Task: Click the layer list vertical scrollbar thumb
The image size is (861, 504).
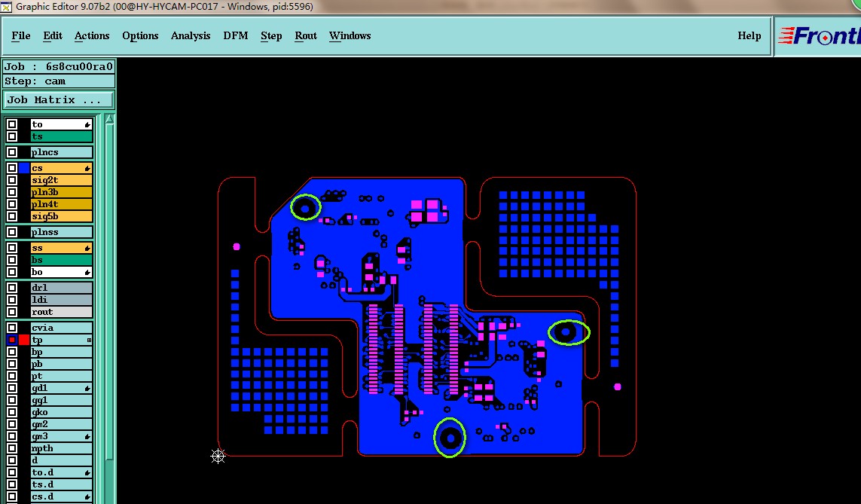Action: (109, 291)
